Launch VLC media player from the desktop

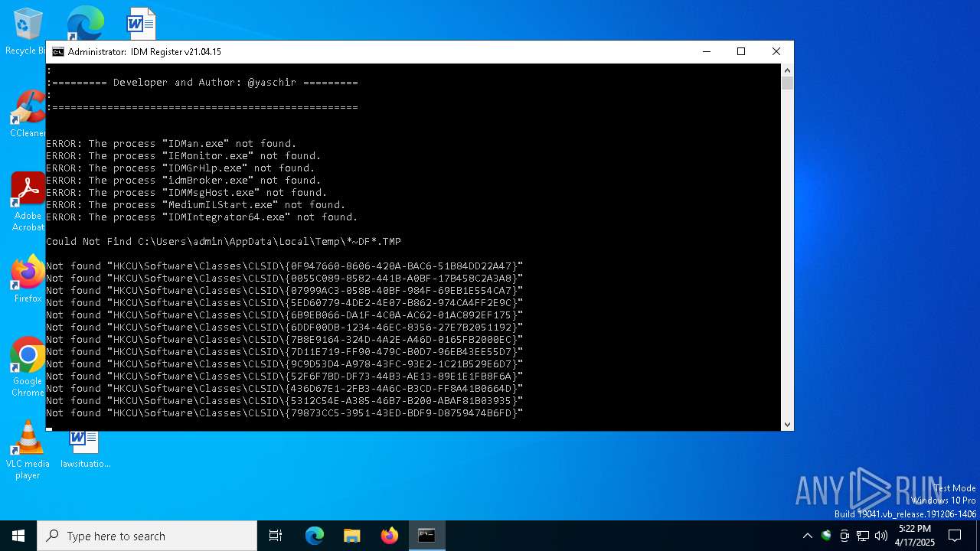coord(28,450)
